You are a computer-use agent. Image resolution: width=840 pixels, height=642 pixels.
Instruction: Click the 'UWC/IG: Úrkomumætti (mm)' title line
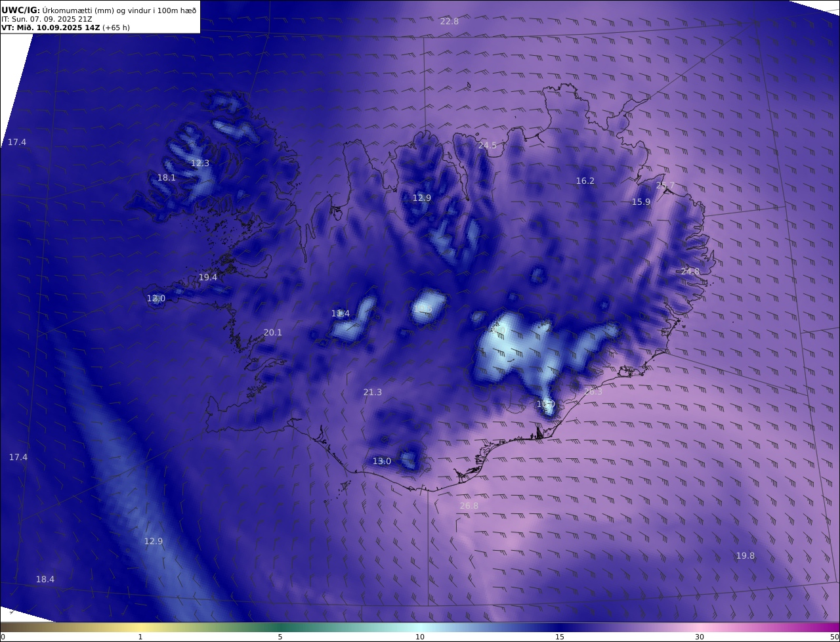(98, 10)
